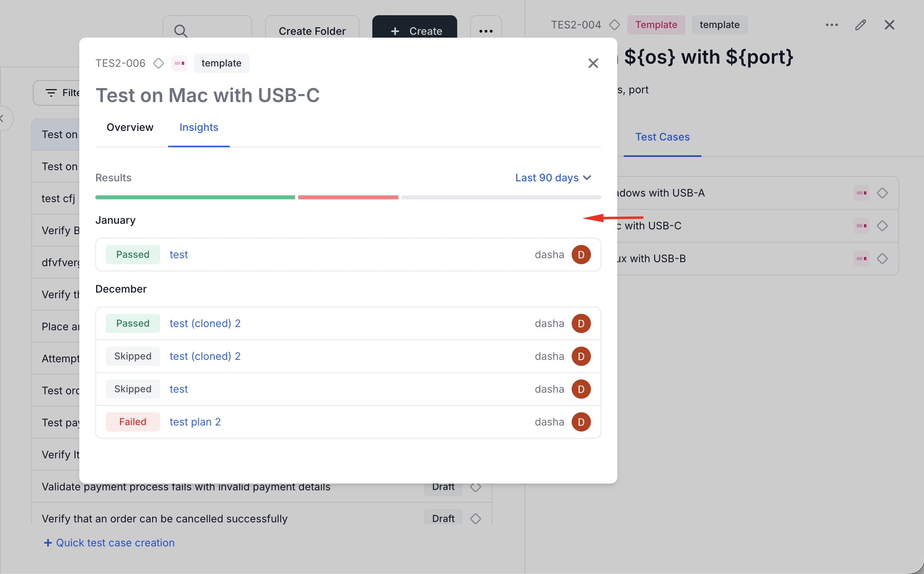Open the failed 'test plan 2' run

pos(195,422)
